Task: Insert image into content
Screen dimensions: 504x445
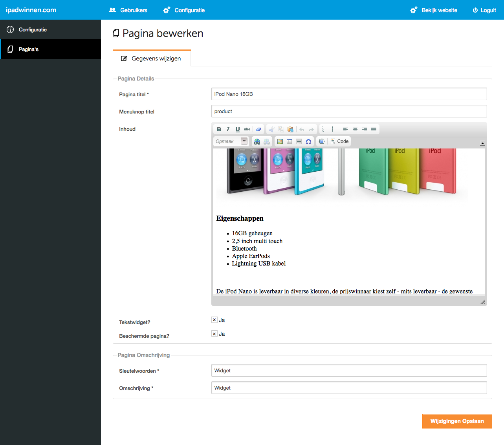Action: point(280,141)
